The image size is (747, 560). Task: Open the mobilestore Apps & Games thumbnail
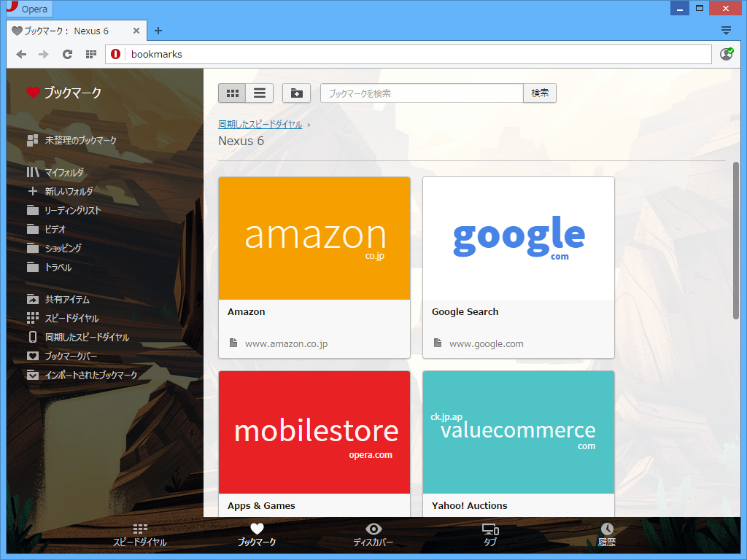314,432
